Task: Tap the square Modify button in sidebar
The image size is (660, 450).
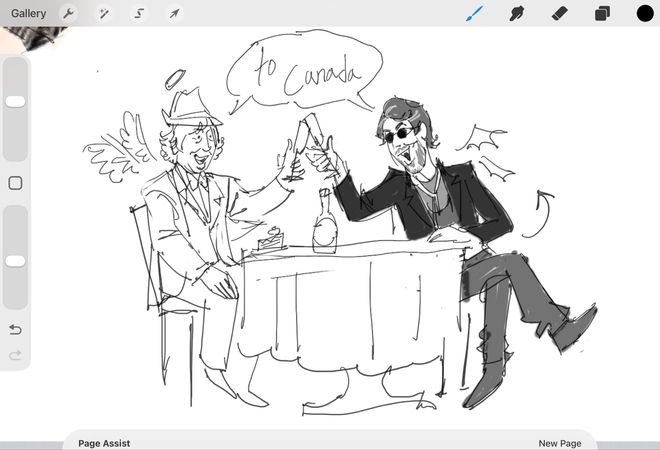Action: pos(15,183)
